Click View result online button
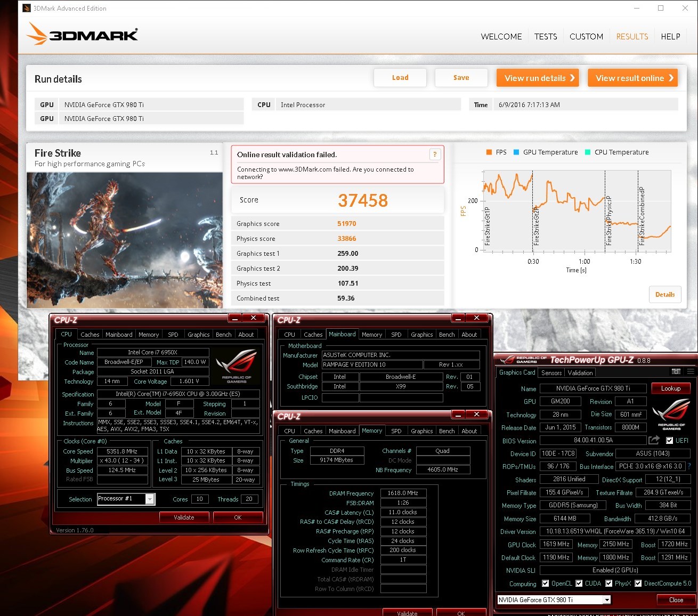The image size is (698, 616). point(633,78)
